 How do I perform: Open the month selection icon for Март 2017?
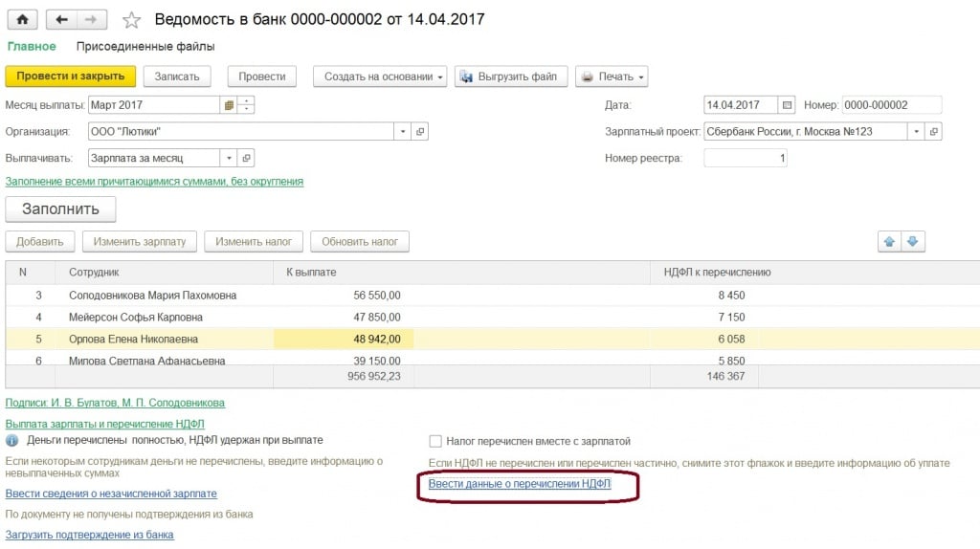[228, 105]
